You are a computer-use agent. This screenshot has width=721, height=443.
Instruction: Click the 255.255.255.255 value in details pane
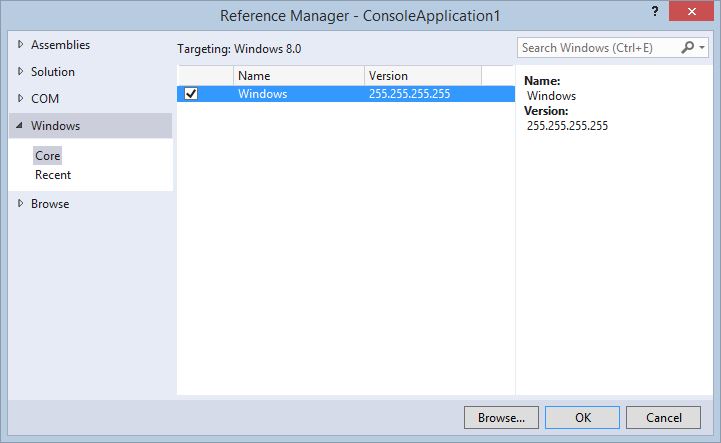click(567, 126)
